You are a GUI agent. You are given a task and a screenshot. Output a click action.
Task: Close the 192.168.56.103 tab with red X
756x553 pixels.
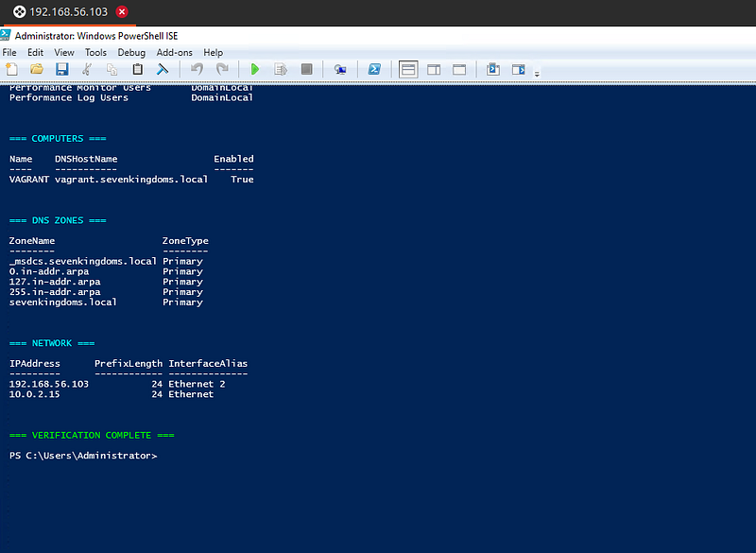pos(122,11)
